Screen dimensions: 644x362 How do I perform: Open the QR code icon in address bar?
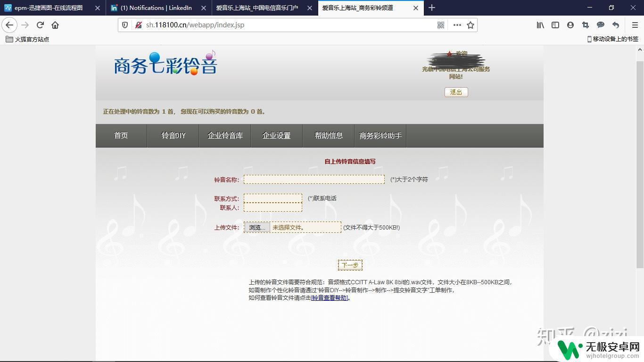(x=441, y=25)
